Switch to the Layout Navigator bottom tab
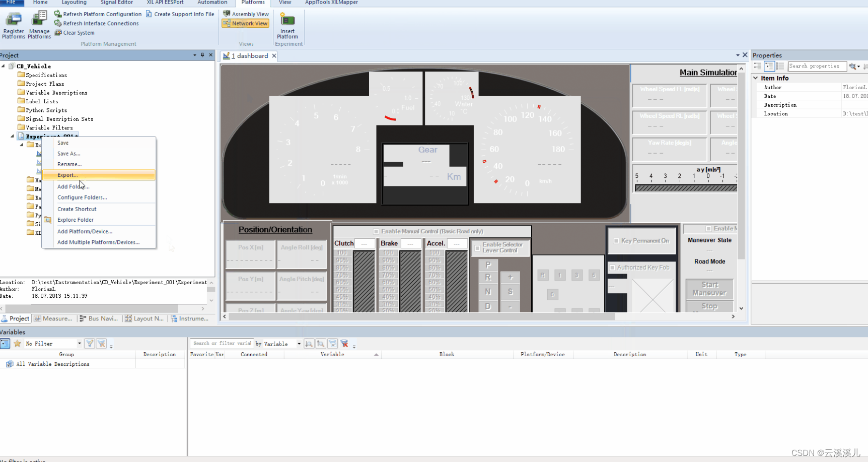Screen dimensions: 868x462 [144, 318]
